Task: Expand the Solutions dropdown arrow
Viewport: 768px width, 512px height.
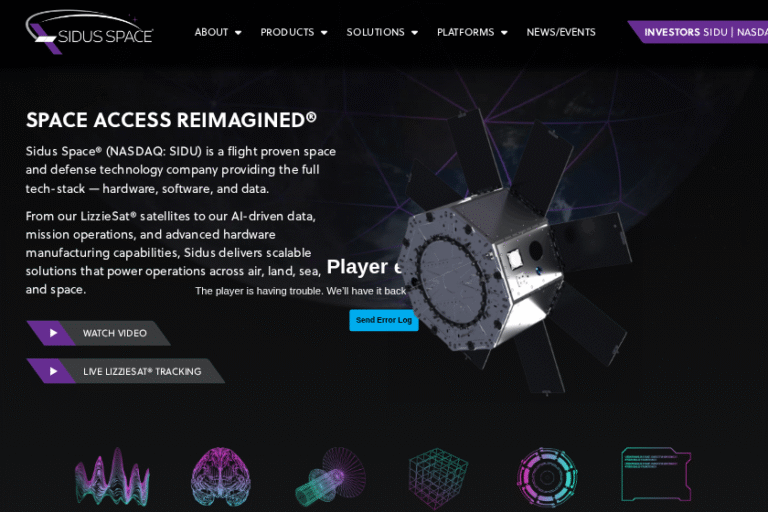Action: [414, 33]
